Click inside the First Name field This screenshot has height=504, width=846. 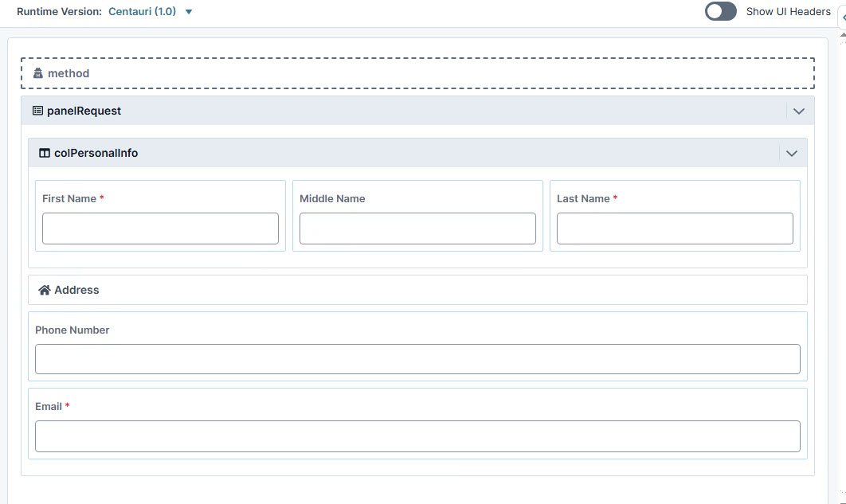160,229
